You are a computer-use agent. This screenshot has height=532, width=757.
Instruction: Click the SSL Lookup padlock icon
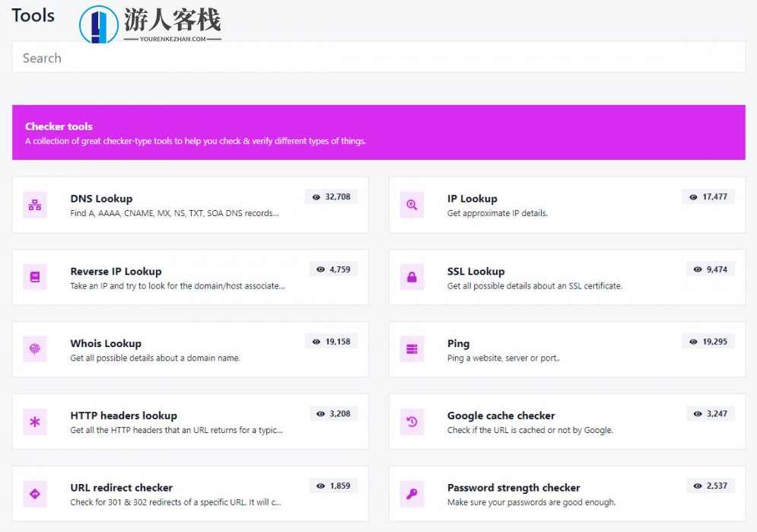pyautogui.click(x=412, y=277)
